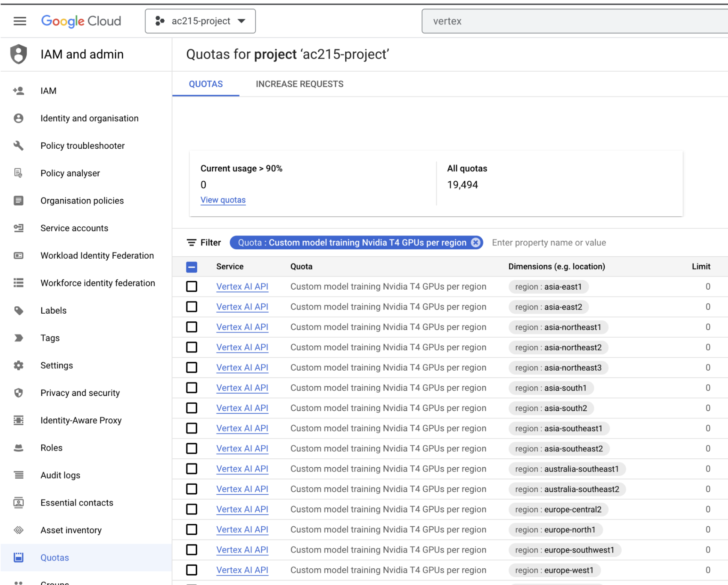
Task: Click the Workload Identity Federation icon
Action: pyautogui.click(x=18, y=255)
